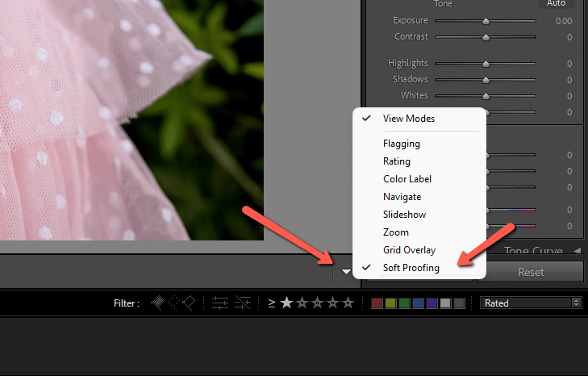Screen dimensions: 588x376
Task: Collapse the Tone Curve panel triangle
Action: [578, 250]
